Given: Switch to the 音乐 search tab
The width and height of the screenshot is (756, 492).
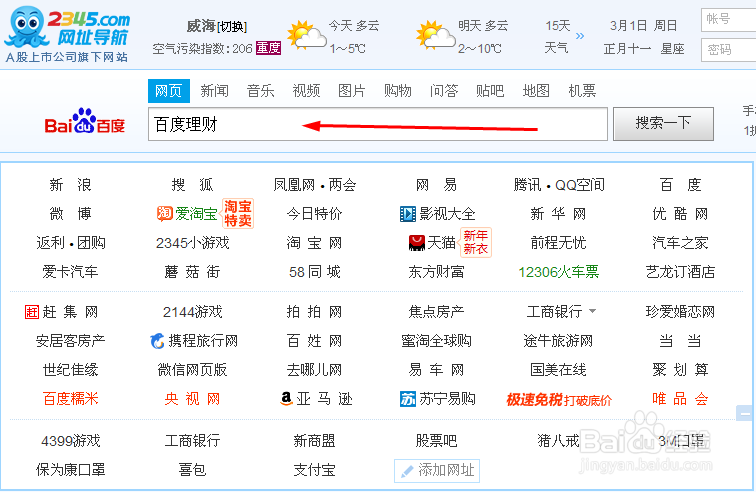Looking at the screenshot, I should (x=260, y=91).
